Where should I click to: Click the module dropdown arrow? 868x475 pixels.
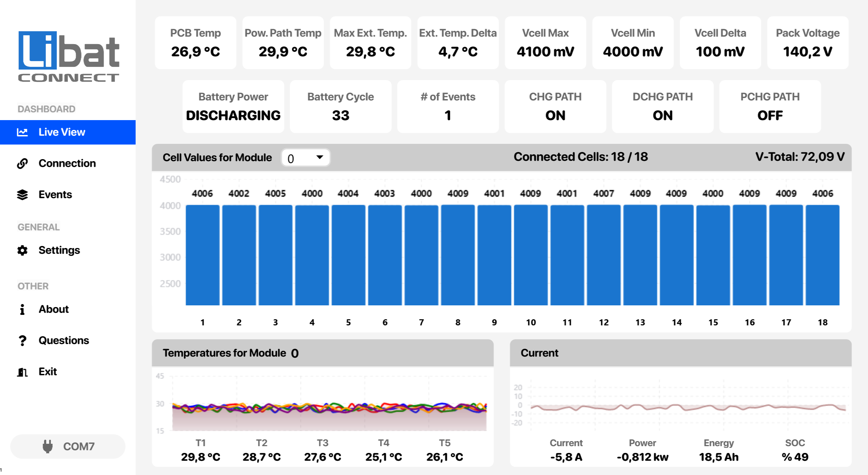319,157
